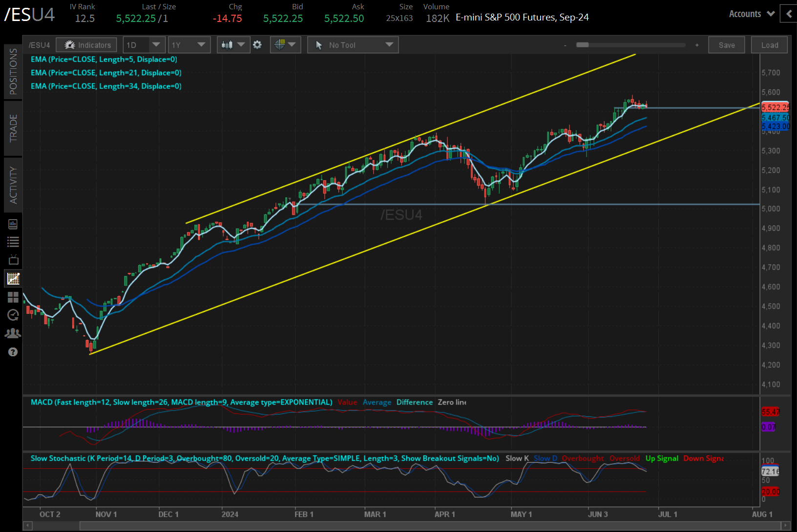Screen dimensions: 797x532
Task: Load a saved chart layout
Action: click(770, 45)
